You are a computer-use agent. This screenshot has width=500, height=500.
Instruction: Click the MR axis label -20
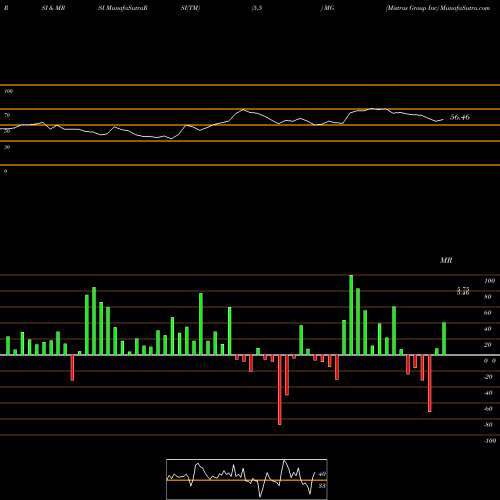tap(488, 377)
